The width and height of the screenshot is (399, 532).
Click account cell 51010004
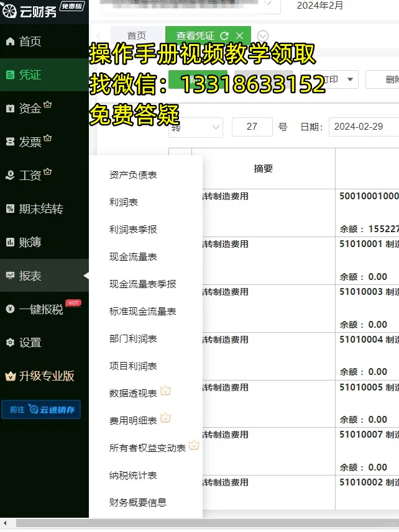tap(367, 356)
